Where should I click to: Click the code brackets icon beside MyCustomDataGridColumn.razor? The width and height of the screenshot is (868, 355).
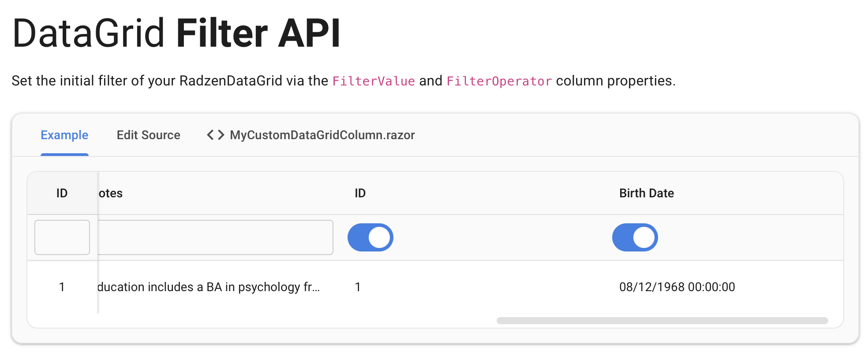click(x=216, y=135)
